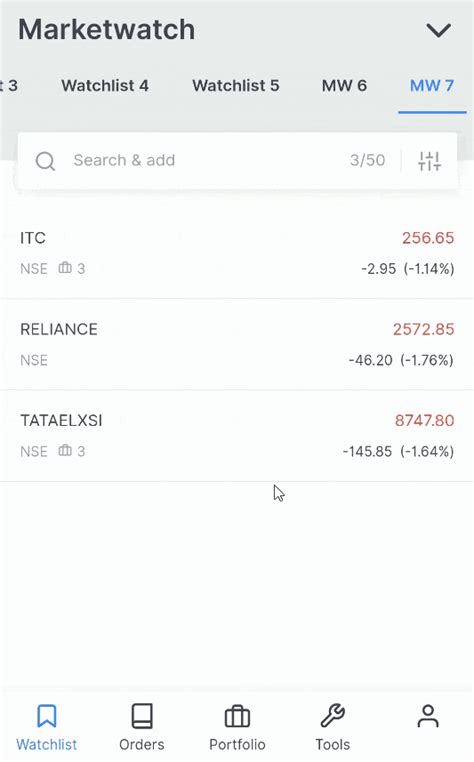Switch to the MW 6 tab
The width and height of the screenshot is (474, 762).
[x=344, y=86]
